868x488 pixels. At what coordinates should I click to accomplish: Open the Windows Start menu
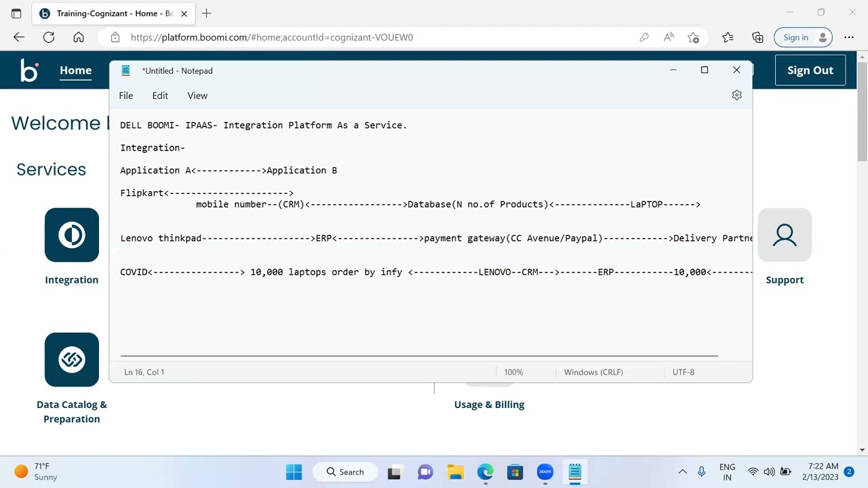pos(294,472)
